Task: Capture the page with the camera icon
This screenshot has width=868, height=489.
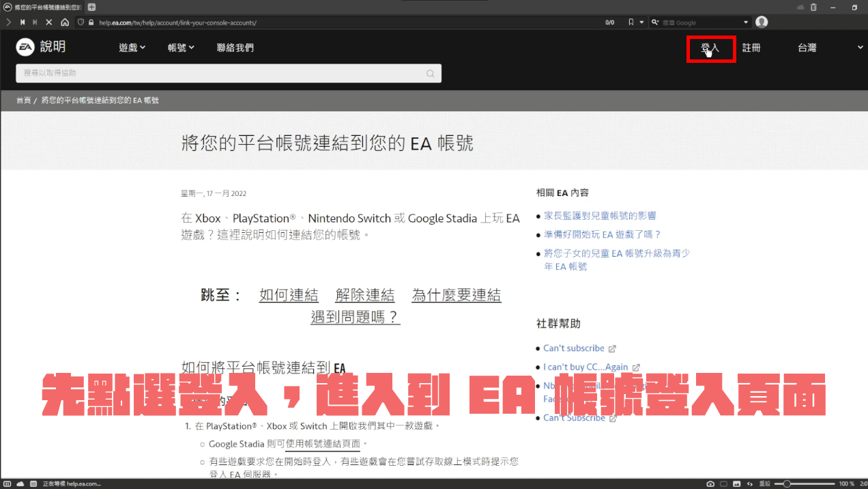Action: coord(710,484)
